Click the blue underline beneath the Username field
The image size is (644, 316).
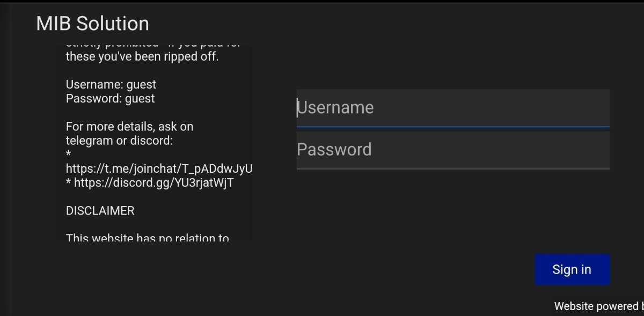point(452,127)
